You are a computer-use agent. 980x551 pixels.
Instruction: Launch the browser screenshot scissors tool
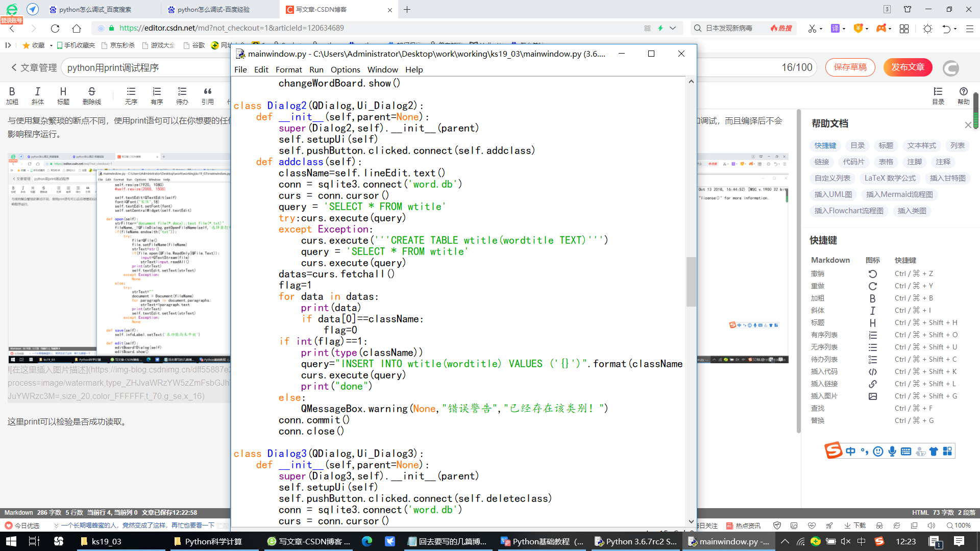tap(812, 29)
